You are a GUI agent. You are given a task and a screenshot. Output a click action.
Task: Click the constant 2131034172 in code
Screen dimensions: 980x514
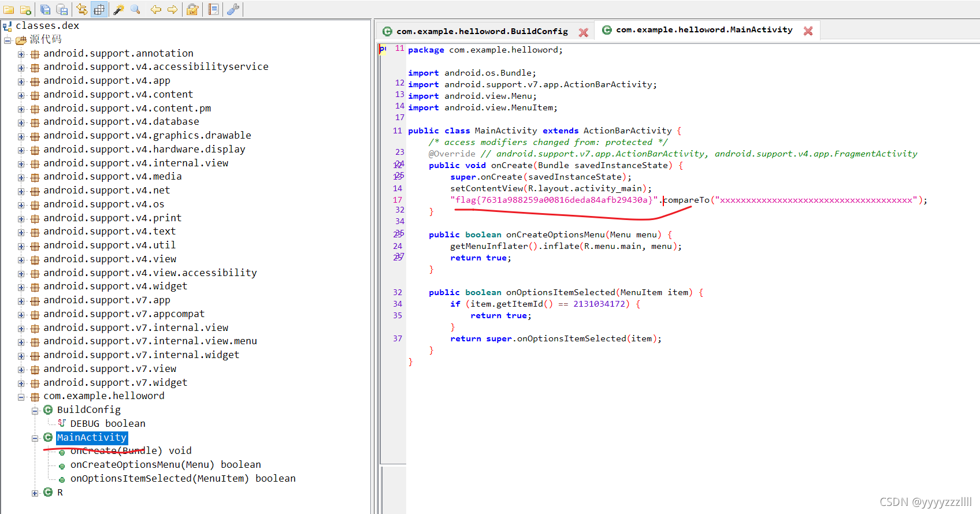click(599, 304)
